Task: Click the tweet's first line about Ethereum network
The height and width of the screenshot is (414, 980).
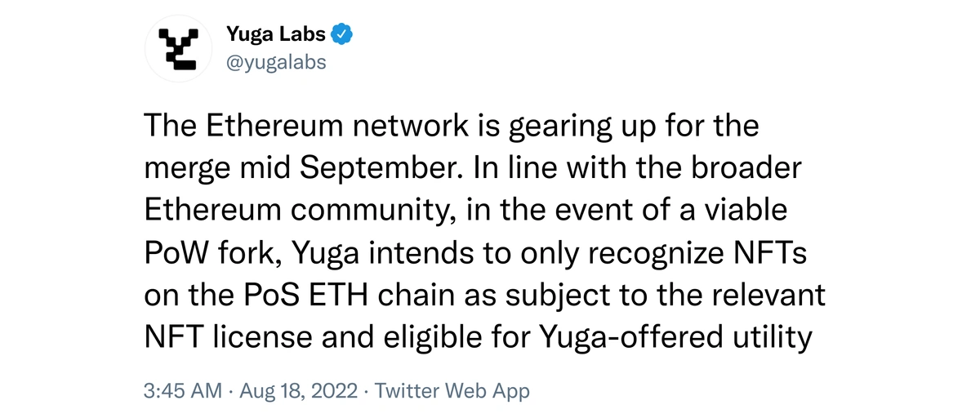Action: (x=452, y=129)
